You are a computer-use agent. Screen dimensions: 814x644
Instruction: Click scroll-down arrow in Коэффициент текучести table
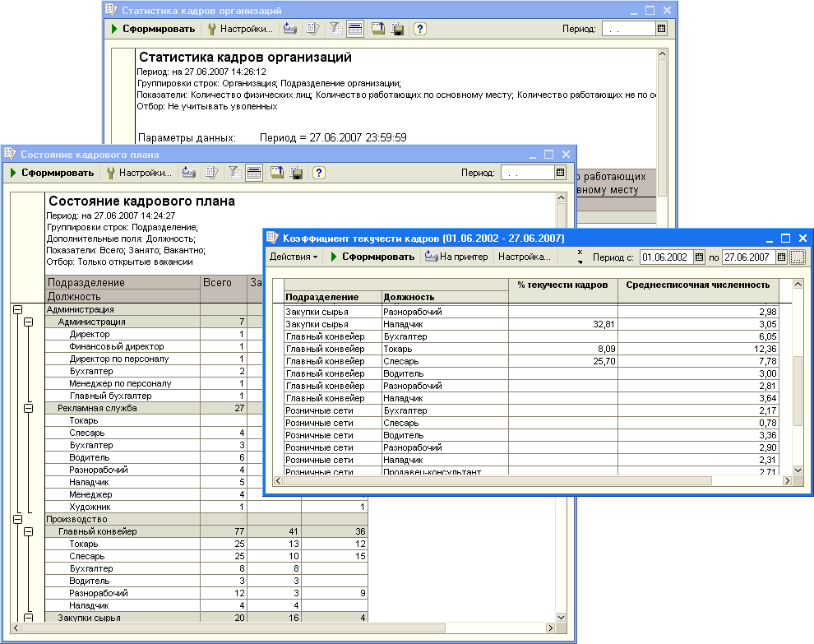[x=798, y=470]
